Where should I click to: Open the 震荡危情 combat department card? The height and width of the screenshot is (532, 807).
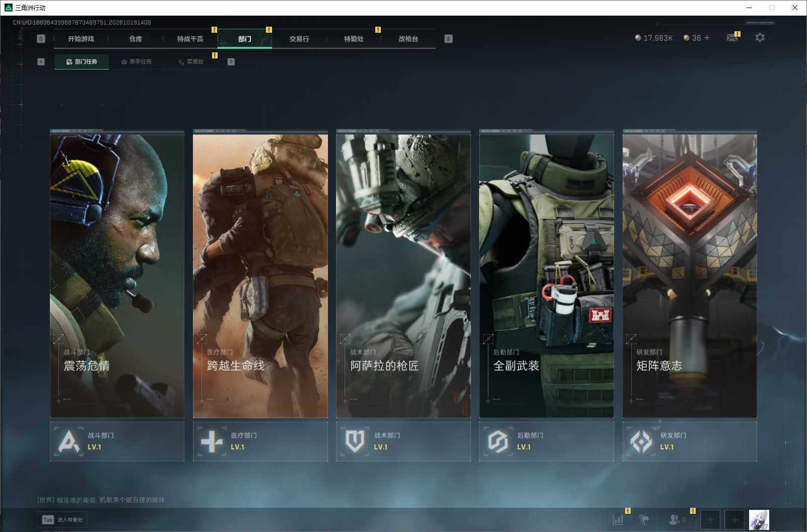click(x=117, y=274)
